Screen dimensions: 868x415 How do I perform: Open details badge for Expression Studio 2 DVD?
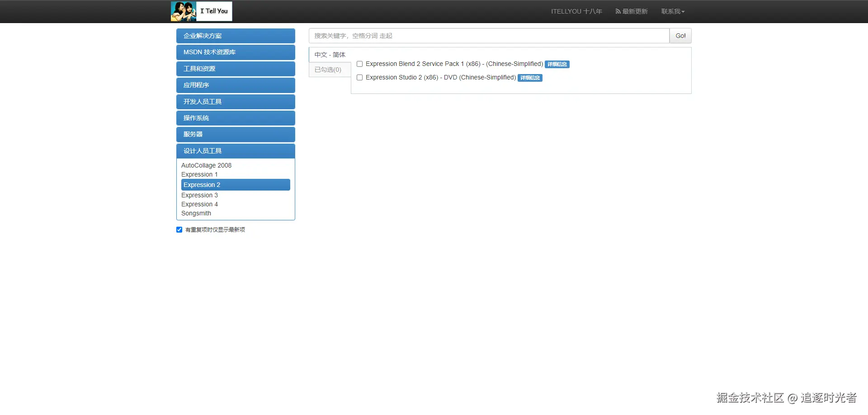(x=530, y=78)
